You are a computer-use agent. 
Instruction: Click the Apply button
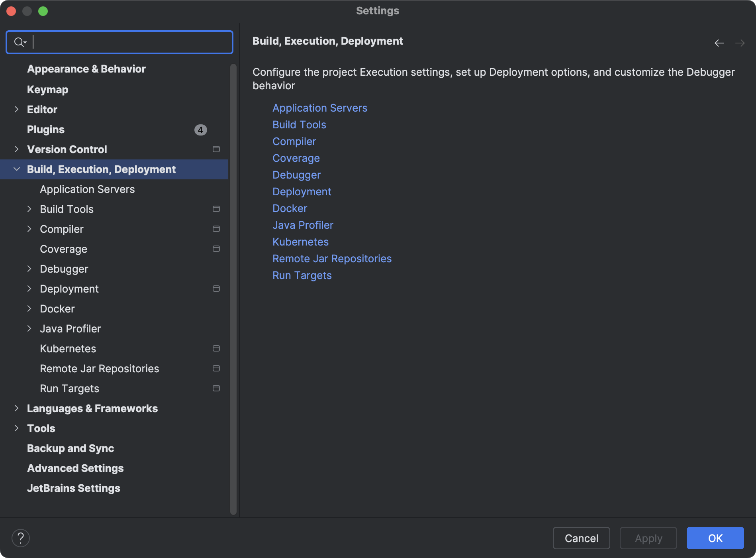coord(648,538)
